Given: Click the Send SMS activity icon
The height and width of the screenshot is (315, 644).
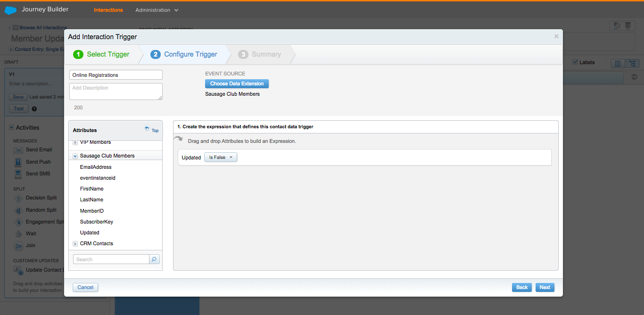Looking at the screenshot, I should point(18,174).
